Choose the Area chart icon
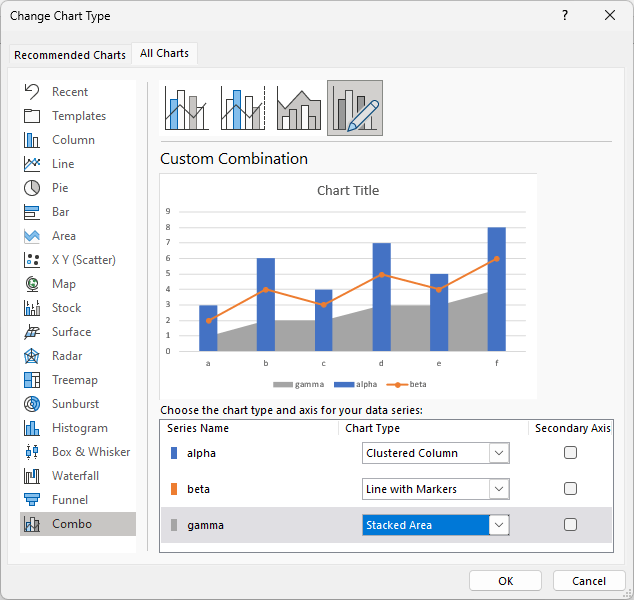Viewport: 634px width, 600px height. pyautogui.click(x=32, y=236)
